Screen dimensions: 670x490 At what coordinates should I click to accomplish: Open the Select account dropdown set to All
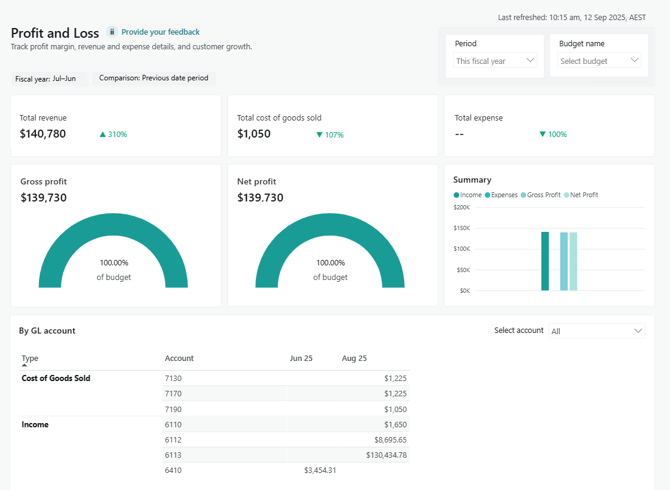(596, 331)
